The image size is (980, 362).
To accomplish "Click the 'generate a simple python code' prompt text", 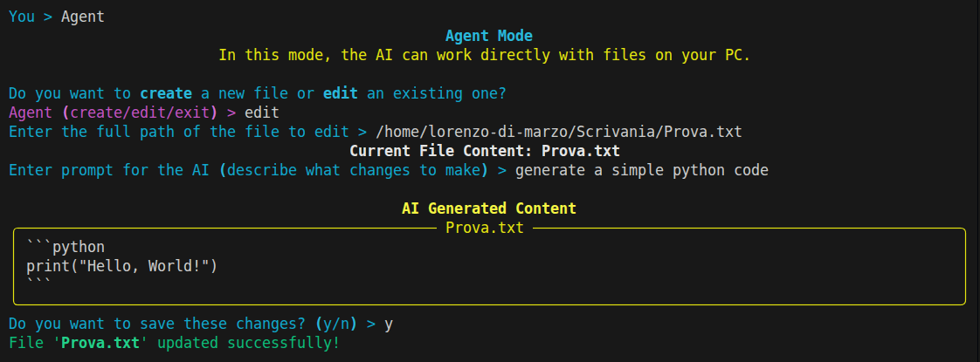I will [642, 170].
